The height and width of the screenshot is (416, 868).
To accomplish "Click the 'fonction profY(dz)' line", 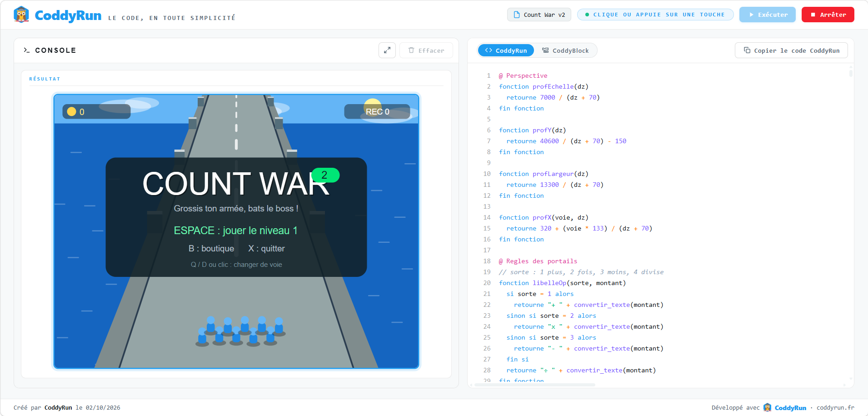I will coord(532,130).
